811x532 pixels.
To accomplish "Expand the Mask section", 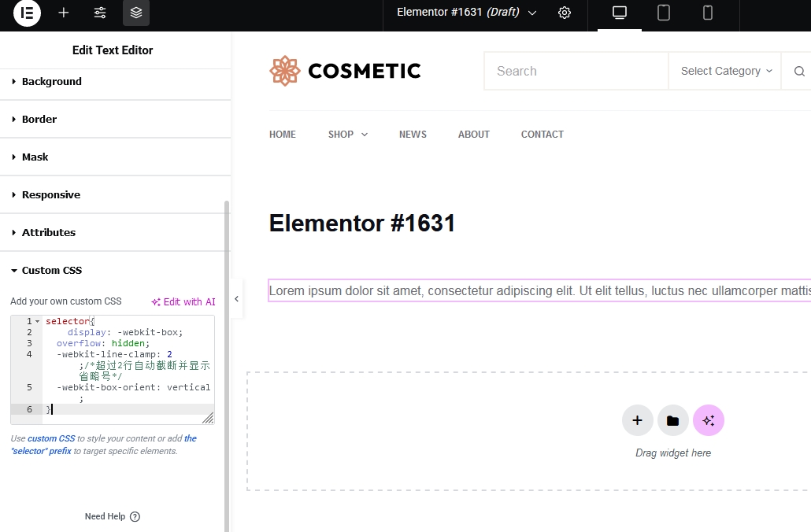I will pos(35,157).
